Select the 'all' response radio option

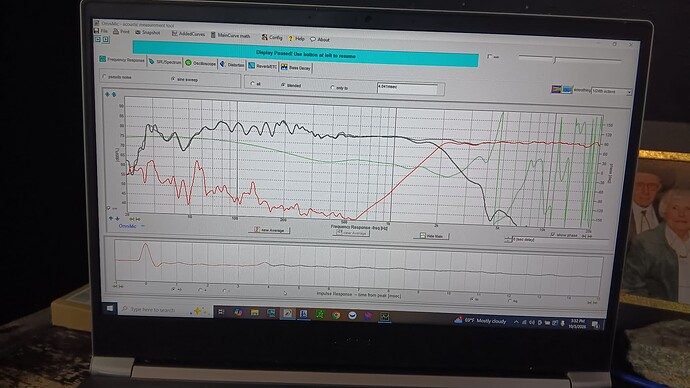pos(255,83)
